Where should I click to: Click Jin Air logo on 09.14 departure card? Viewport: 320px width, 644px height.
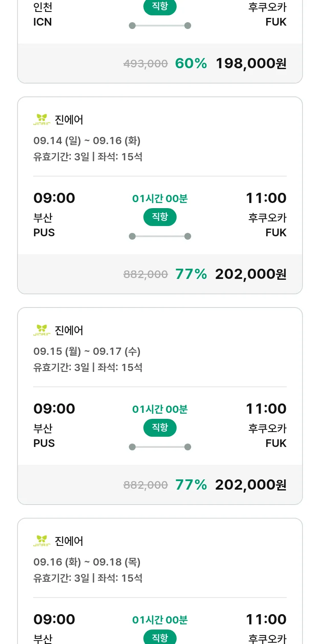(41, 119)
